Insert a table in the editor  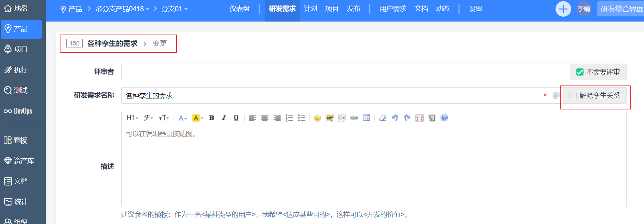click(x=366, y=118)
